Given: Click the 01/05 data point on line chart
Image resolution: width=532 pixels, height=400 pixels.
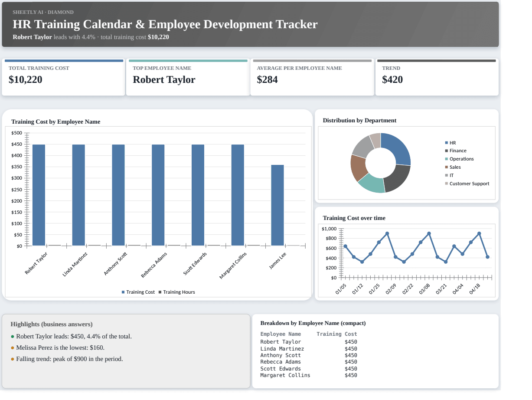Looking at the screenshot, I should tap(345, 246).
